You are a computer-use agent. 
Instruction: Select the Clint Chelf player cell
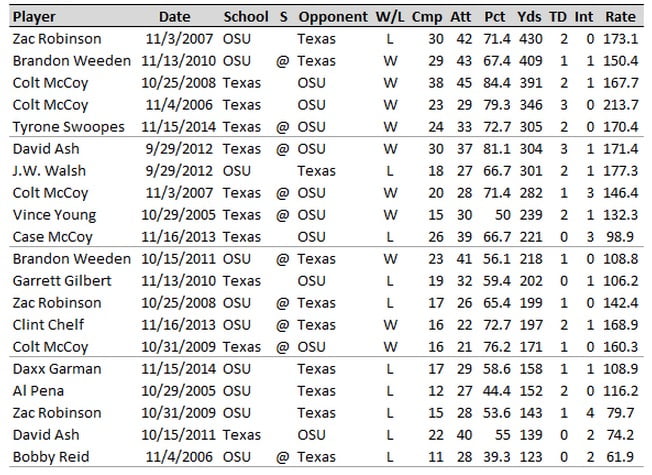48,325
